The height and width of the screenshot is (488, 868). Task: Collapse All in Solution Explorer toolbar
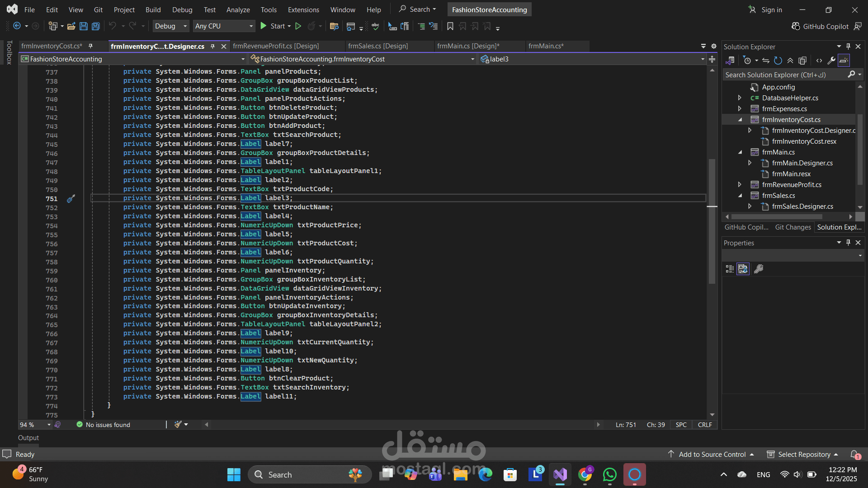click(x=790, y=61)
